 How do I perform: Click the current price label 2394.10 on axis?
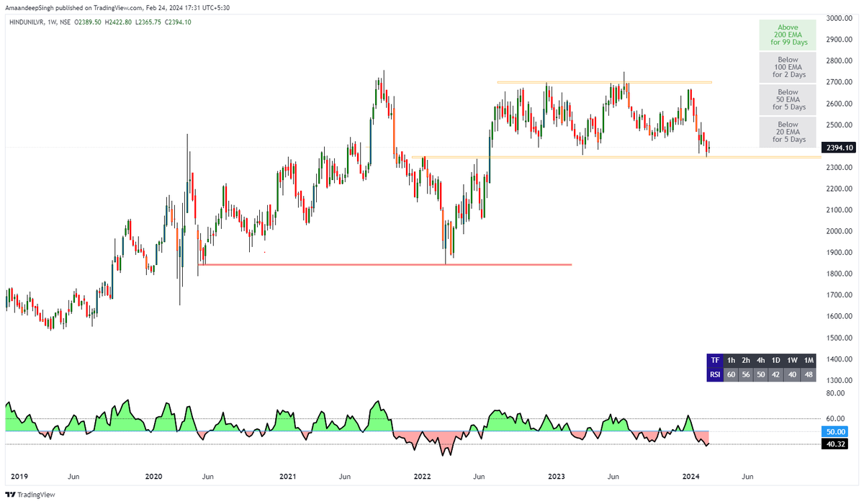click(840, 148)
